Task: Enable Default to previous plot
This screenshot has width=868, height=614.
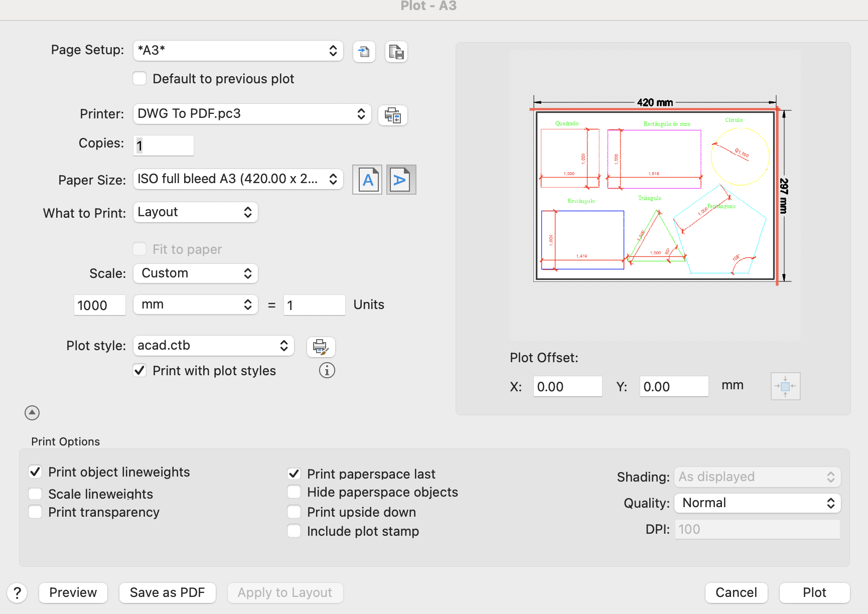Action: tap(140, 79)
